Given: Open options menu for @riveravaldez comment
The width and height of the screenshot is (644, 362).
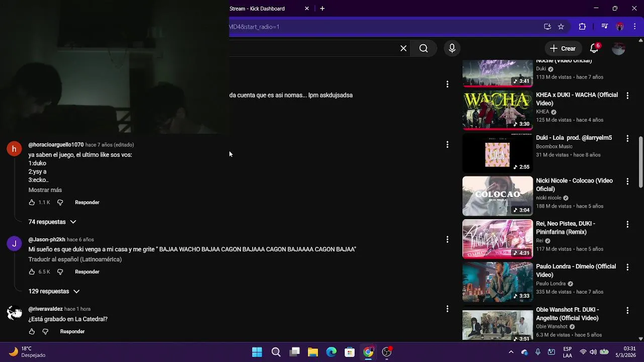Looking at the screenshot, I should coord(447,309).
